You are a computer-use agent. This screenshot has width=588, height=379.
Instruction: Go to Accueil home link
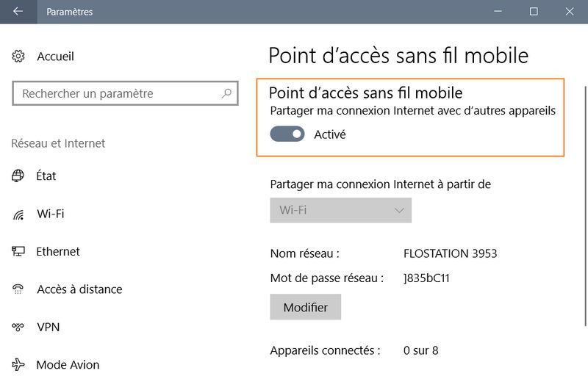tap(55, 57)
